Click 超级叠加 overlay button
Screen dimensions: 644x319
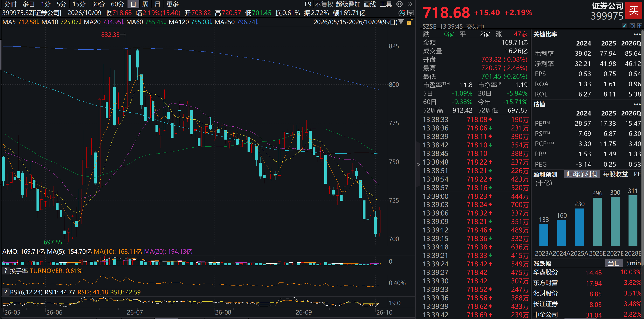click(348, 4)
